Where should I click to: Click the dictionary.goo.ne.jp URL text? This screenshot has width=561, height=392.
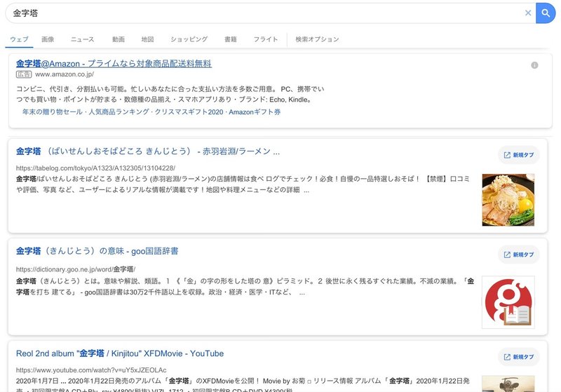tap(76, 269)
